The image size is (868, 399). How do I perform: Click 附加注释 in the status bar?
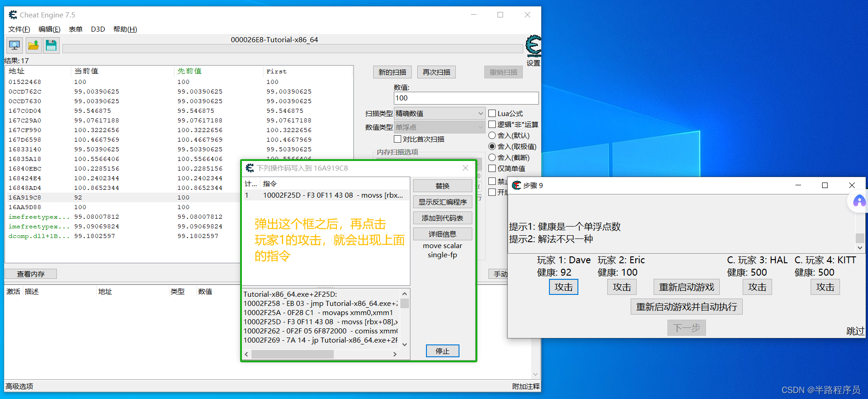[x=526, y=387]
